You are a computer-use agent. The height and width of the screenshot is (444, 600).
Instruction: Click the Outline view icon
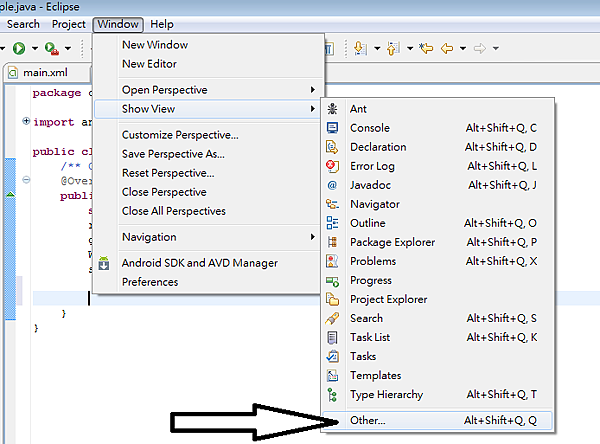tap(332, 223)
